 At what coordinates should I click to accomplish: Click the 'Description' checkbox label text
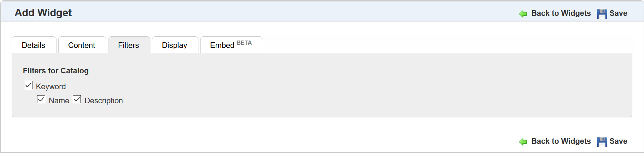point(103,101)
